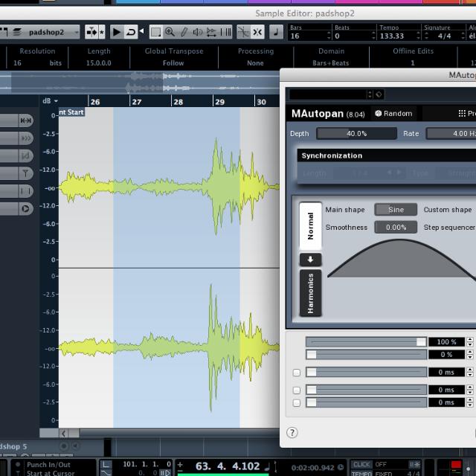Click the Sine main shape button
The image size is (476, 476).
tap(396, 210)
